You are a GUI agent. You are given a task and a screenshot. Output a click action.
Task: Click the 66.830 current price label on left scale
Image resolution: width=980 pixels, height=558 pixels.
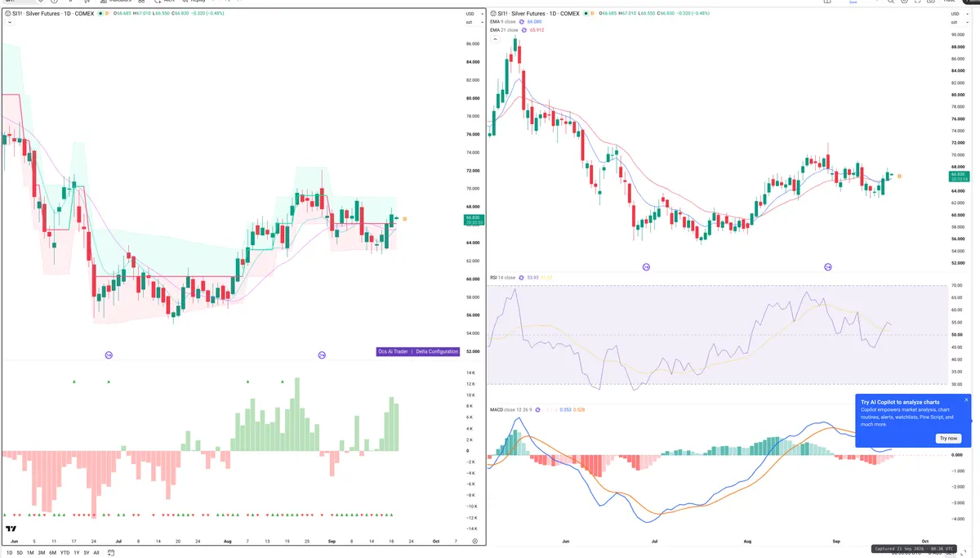pyautogui.click(x=472, y=219)
